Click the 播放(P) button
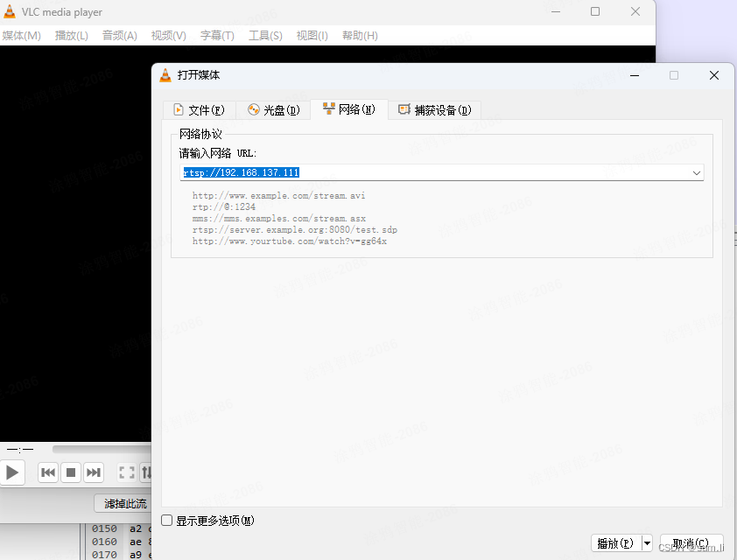Viewport: 737px width, 560px height. (615, 543)
